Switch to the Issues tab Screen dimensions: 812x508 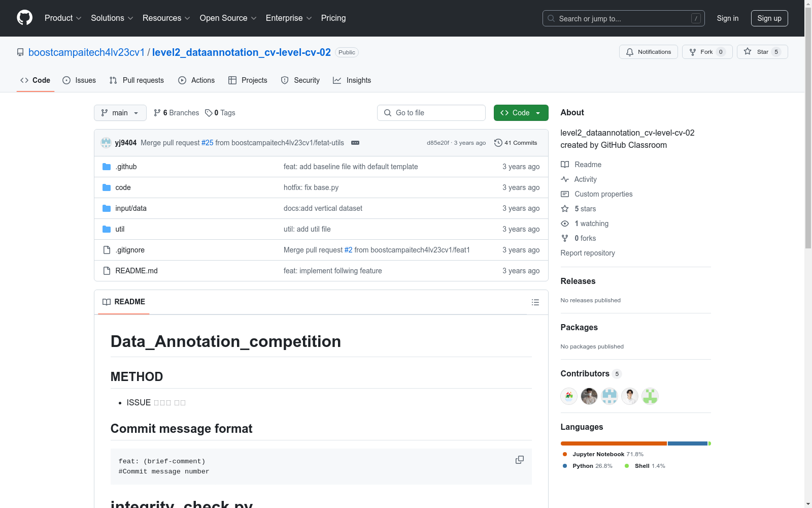[79, 80]
